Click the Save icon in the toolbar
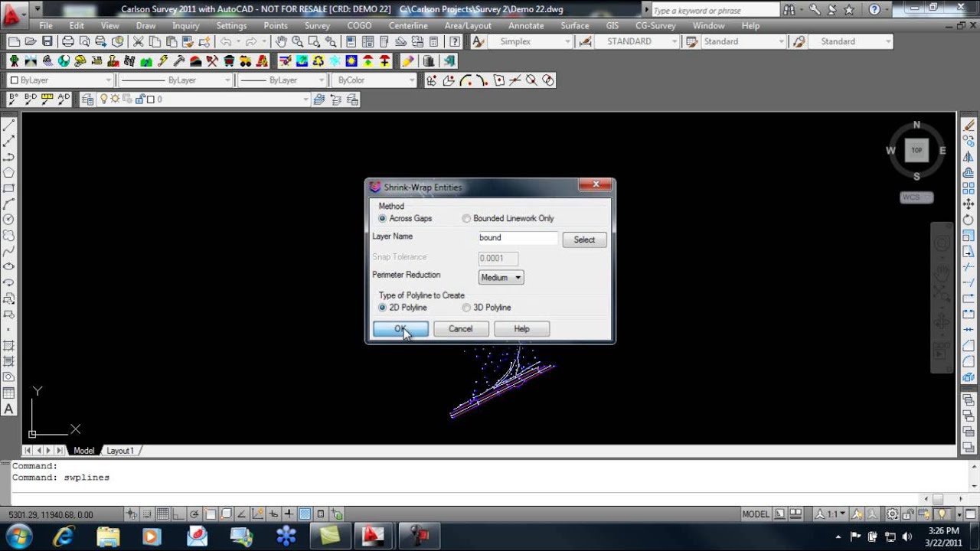 click(x=47, y=41)
